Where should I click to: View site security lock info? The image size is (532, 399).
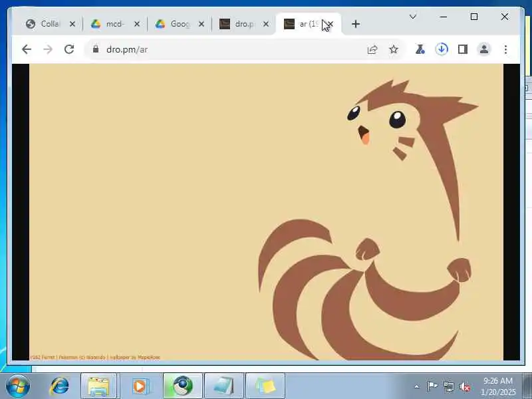click(96, 49)
